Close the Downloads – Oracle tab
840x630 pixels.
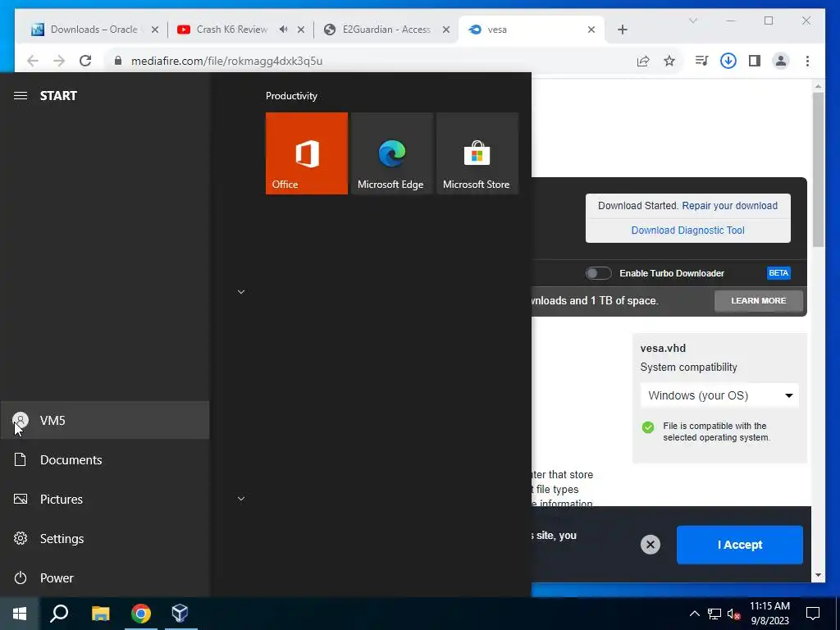(155, 30)
